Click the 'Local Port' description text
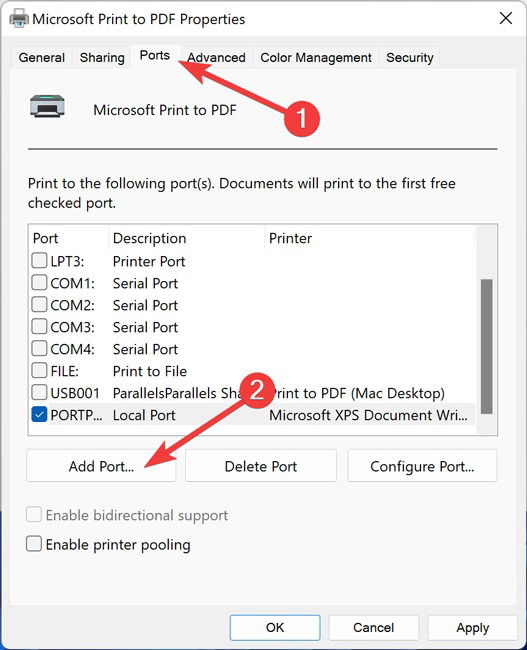This screenshot has width=527, height=650. pos(144,415)
